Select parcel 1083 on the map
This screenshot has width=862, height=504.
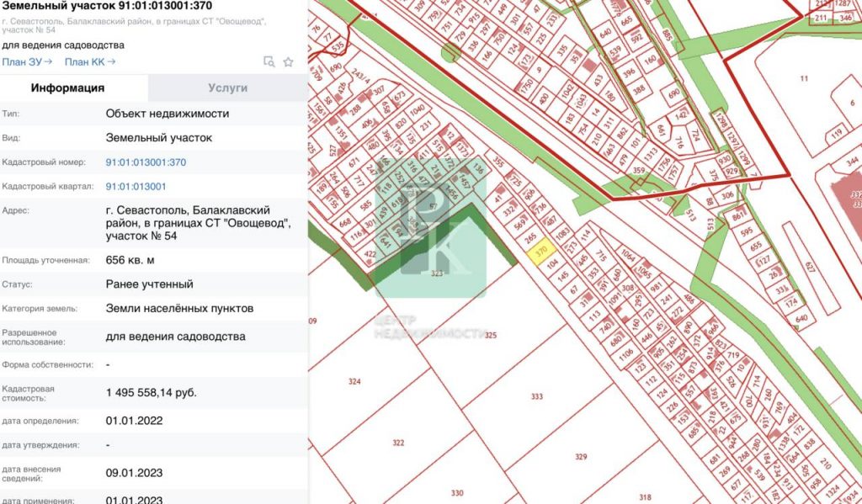(561, 233)
